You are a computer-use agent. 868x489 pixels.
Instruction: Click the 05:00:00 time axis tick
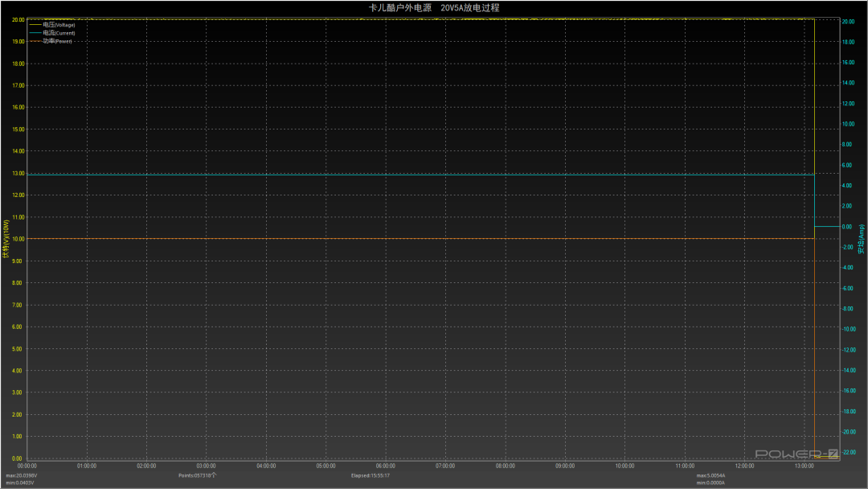coord(326,466)
